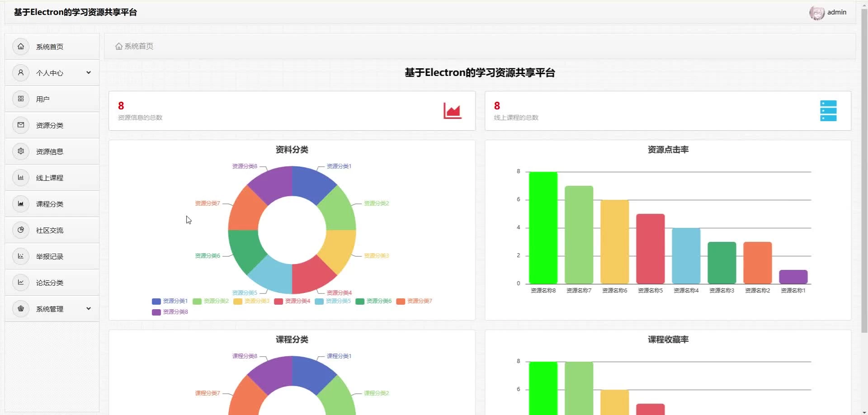Open the gear icon beside 资源信息

coord(21,151)
